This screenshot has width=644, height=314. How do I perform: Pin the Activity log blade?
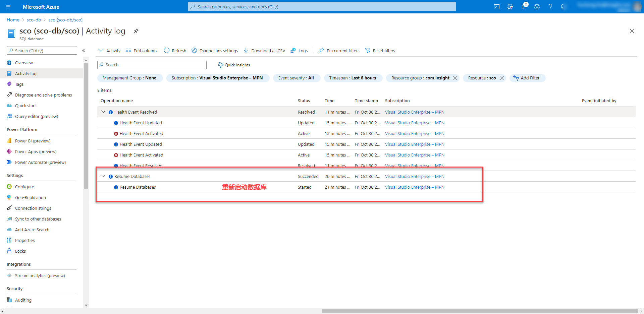tap(136, 31)
